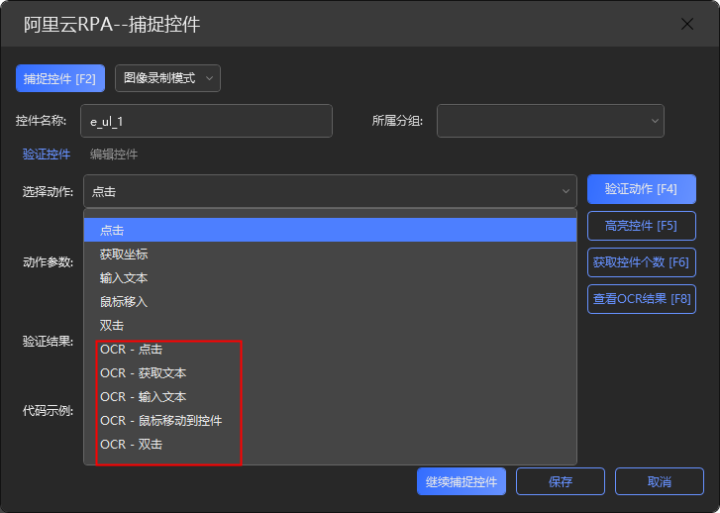Select the highlighted 点击 option in the list
Image resolution: width=720 pixels, height=513 pixels.
[x=330, y=230]
